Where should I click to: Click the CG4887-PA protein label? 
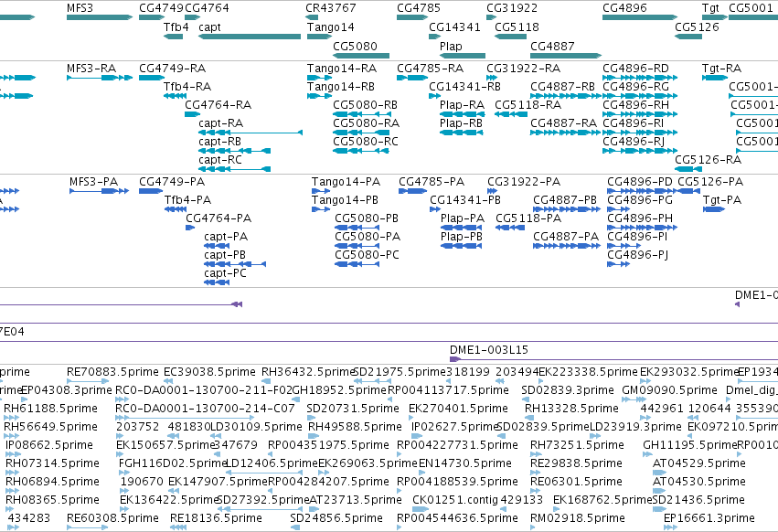566,238
